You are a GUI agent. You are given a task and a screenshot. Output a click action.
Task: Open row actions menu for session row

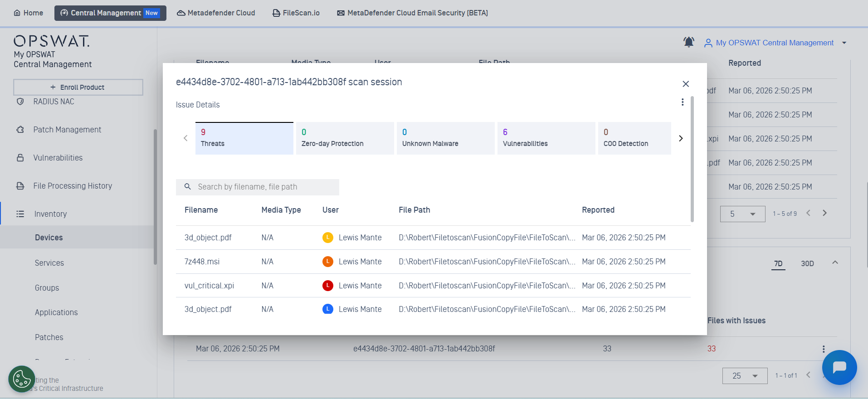tap(823, 349)
